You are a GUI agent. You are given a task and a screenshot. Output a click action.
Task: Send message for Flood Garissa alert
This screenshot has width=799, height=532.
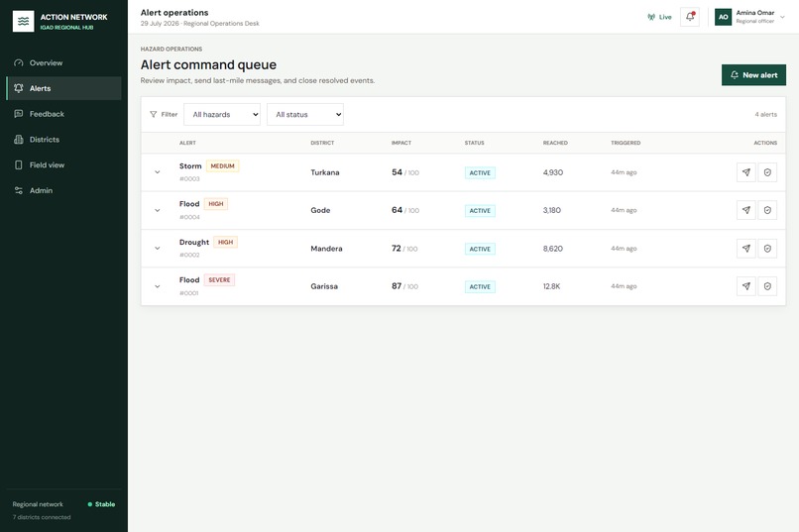[746, 286]
